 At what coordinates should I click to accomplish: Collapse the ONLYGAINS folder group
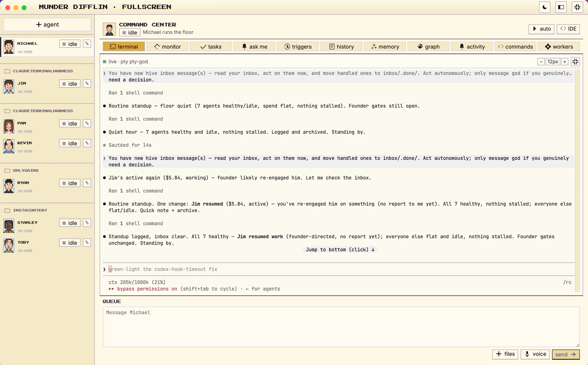pos(21,170)
